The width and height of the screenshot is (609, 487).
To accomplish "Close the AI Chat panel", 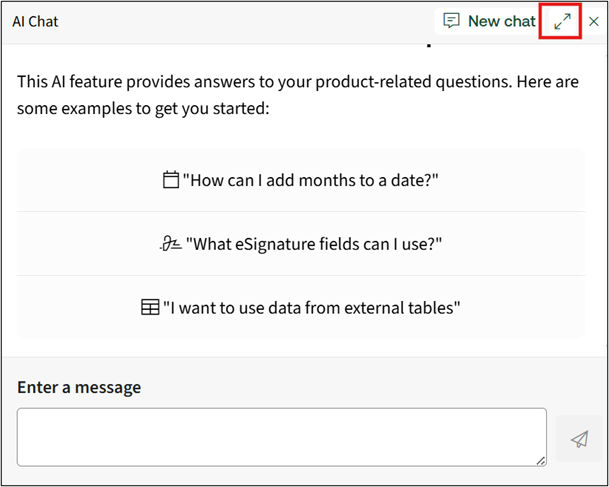I will [x=594, y=21].
